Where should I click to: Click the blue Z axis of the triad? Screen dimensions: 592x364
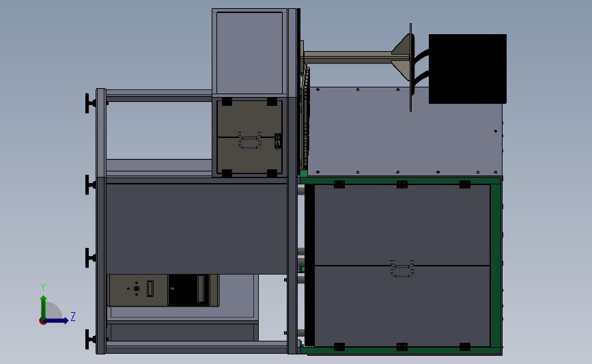57,321
